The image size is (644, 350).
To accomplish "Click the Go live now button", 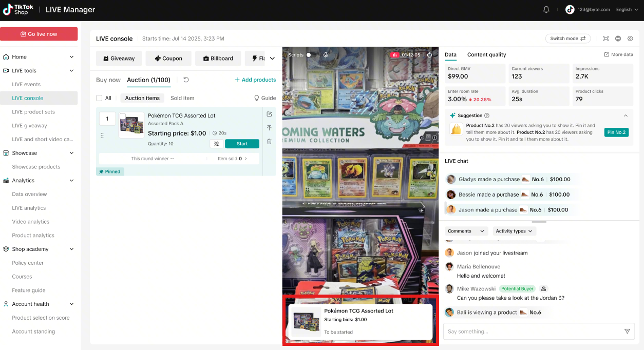I will 39,34.
